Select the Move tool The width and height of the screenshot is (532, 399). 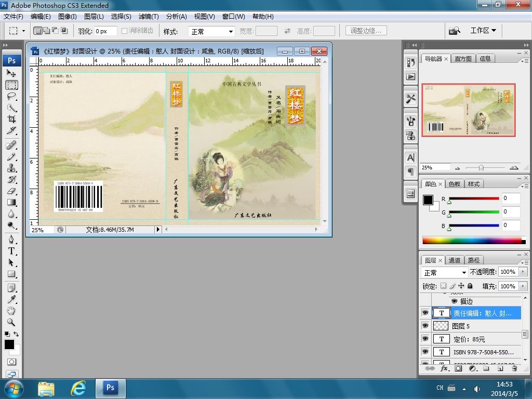[11, 73]
